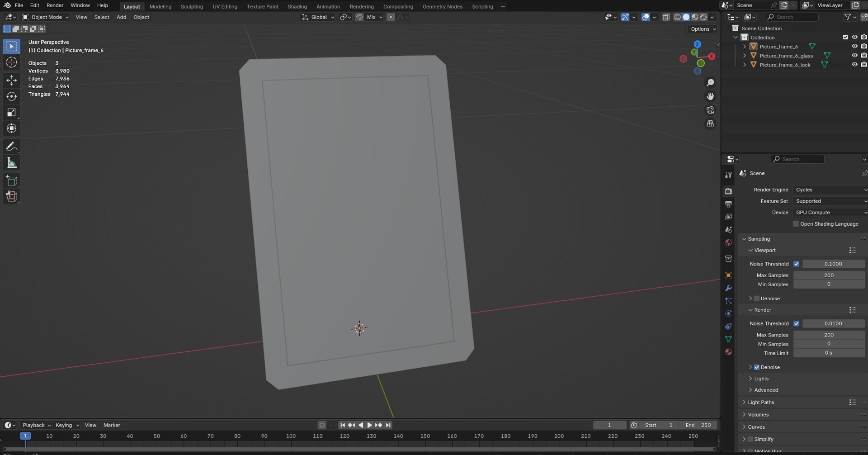Open the viewport Add menu
The height and width of the screenshot is (455, 868).
tap(121, 17)
